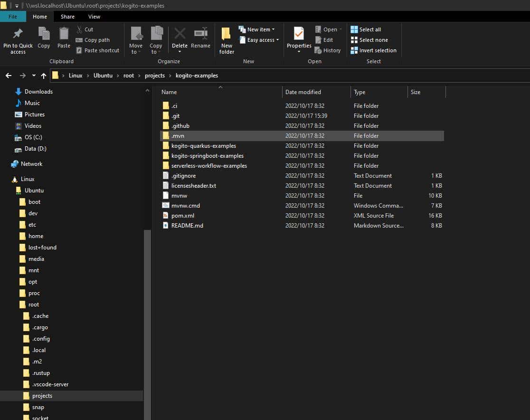Pin current folder to Quick access

pos(18,39)
